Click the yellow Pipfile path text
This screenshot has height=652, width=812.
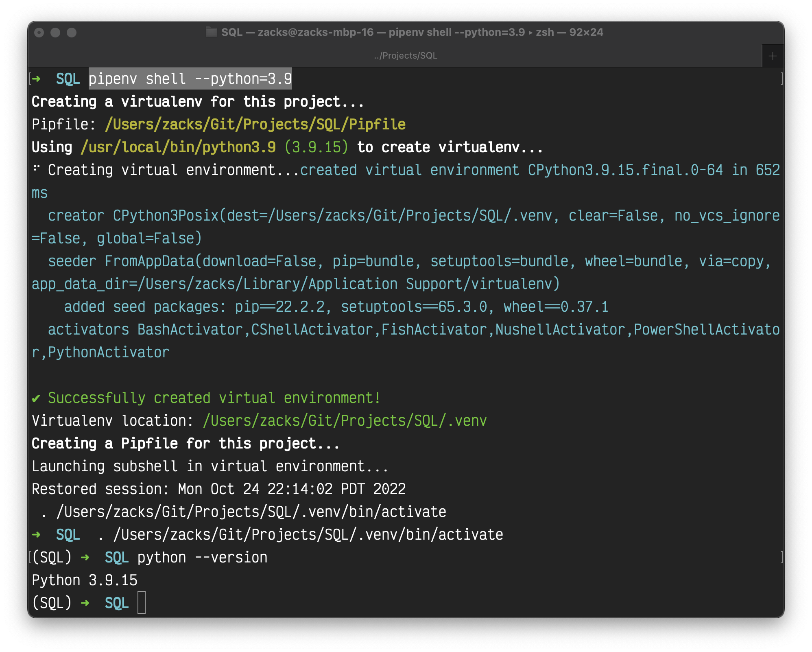pyautogui.click(x=255, y=124)
